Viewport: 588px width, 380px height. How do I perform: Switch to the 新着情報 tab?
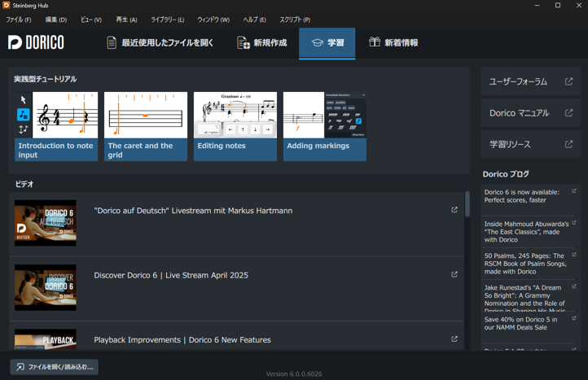(393, 43)
